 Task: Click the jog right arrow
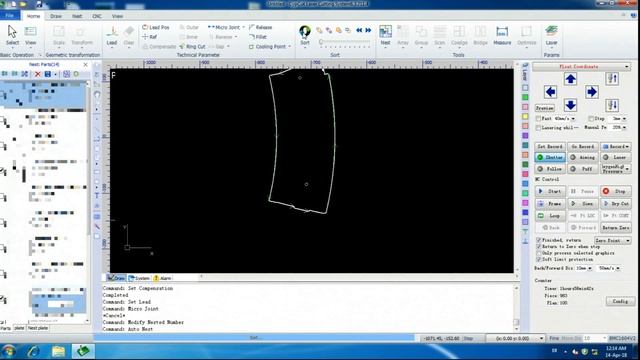(x=591, y=92)
